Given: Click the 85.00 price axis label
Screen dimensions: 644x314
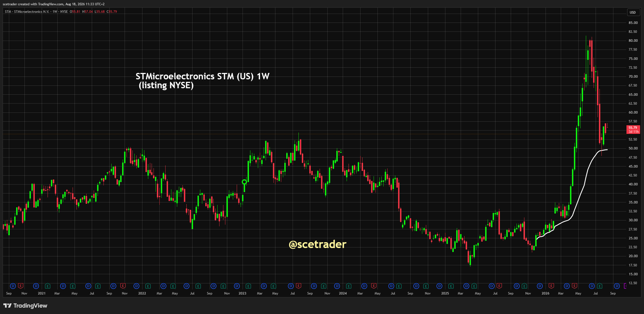Looking at the screenshot, I should pyautogui.click(x=633, y=23).
